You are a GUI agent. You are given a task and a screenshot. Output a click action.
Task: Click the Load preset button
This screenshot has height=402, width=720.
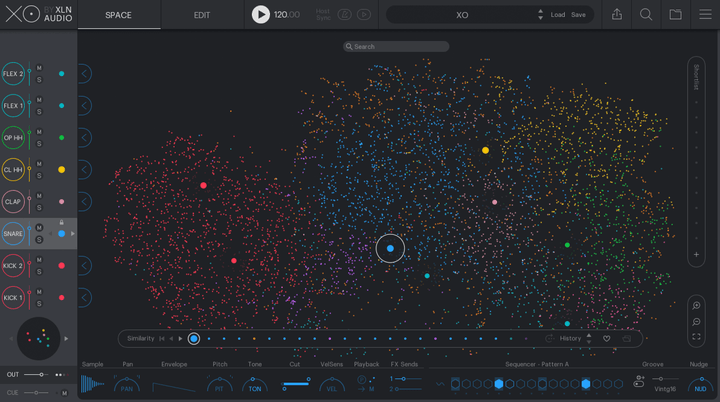[558, 15]
